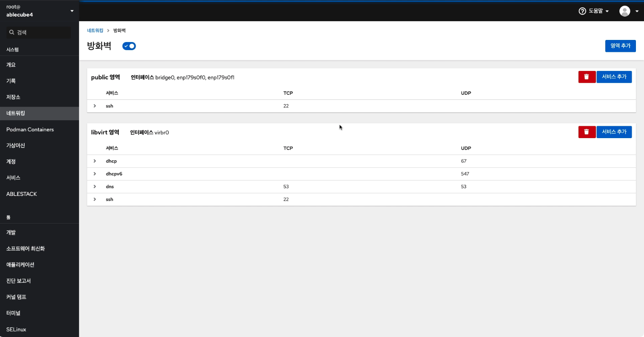The image size is (644, 337).
Task: Click 'bridge0, enp179s0f0, enp179s0f1' interfaces text
Action: 195,77
